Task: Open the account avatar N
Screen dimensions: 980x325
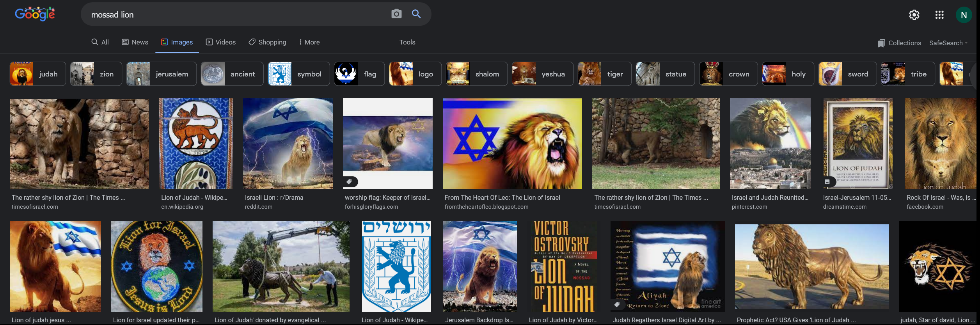Action: (964, 15)
